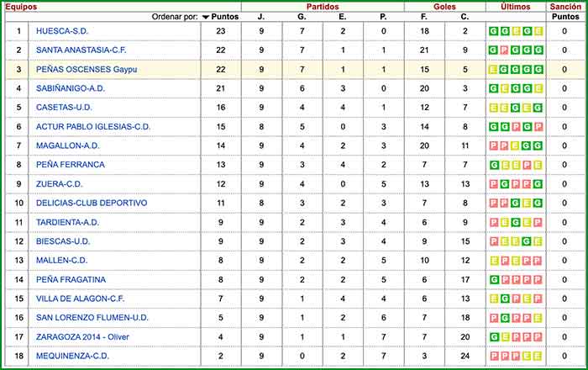Click the yellow E badge in PEÑAS OSCENSES row
Screen dimensions: 588x370
[493, 69]
